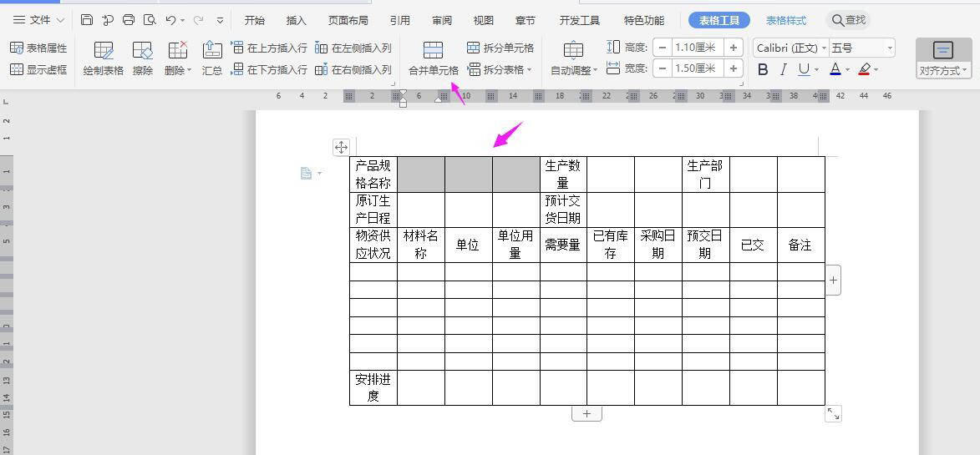Click the plus button to add row
Image resolution: width=980 pixels, height=455 pixels.
586,413
